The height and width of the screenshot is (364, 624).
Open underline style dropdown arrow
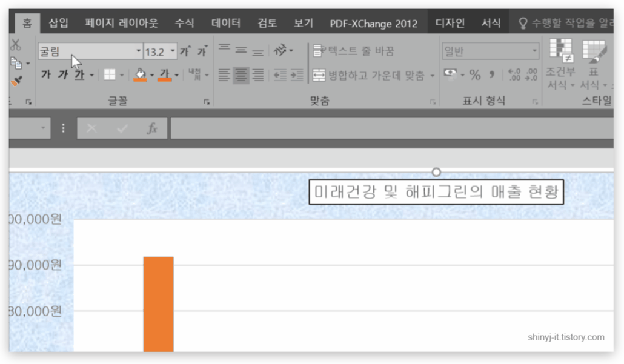(x=91, y=74)
